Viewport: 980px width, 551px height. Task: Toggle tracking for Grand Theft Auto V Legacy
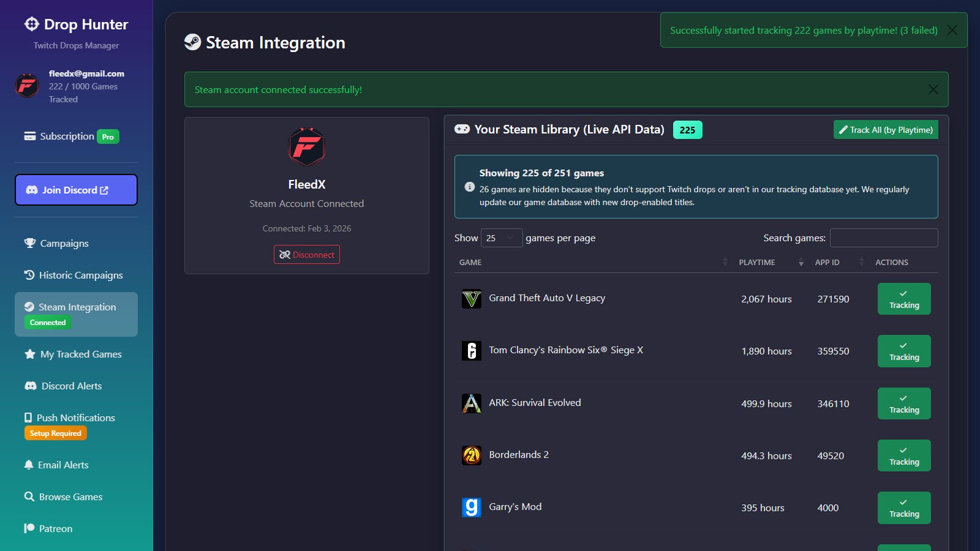904,299
